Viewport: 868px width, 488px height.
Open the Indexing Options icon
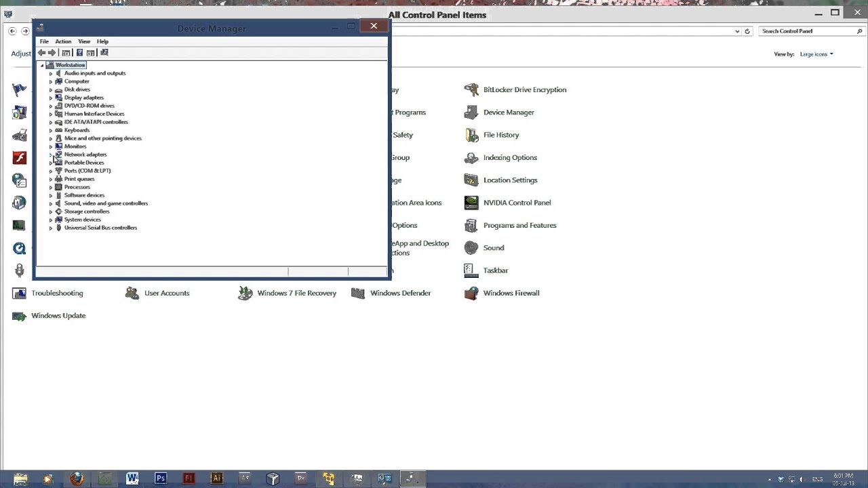coord(471,157)
